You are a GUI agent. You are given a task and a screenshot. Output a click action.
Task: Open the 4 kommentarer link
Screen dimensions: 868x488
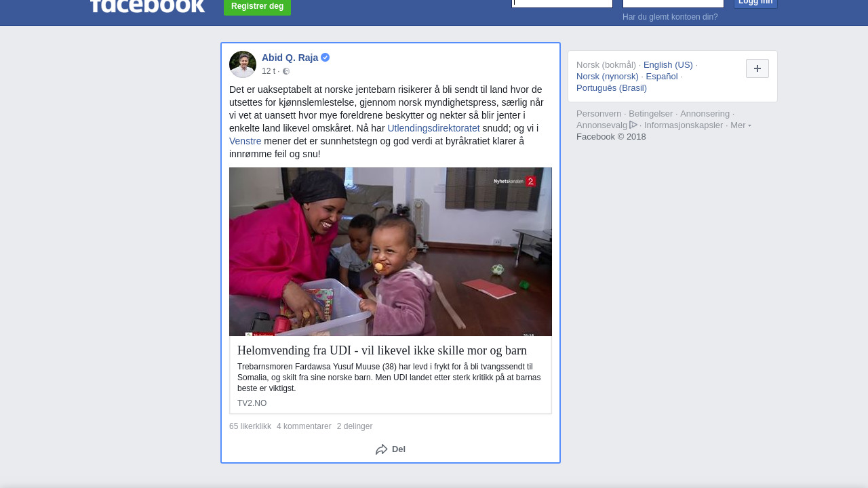pyautogui.click(x=304, y=426)
